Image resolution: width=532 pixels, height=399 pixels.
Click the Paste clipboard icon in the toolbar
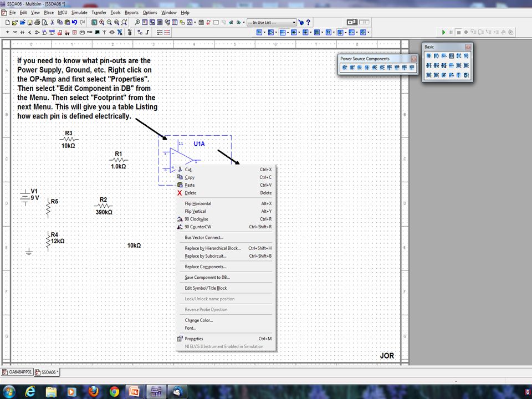(67, 22)
